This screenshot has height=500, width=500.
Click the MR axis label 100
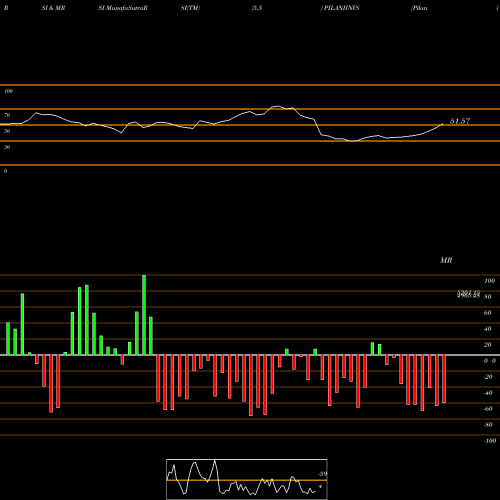pyautogui.click(x=489, y=281)
